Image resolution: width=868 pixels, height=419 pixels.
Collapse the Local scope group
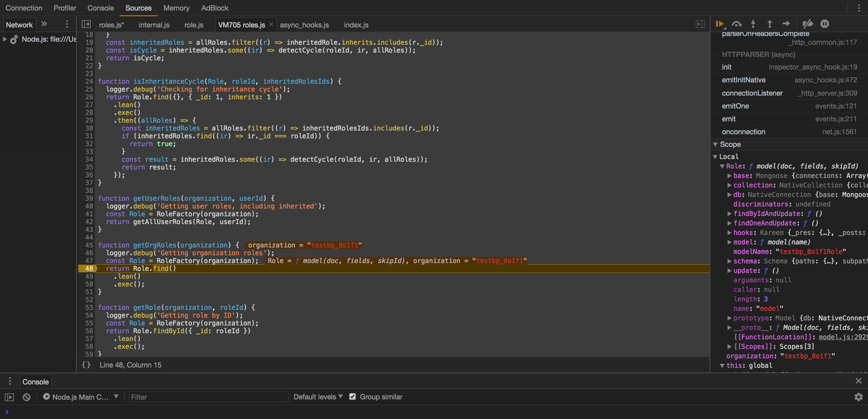(x=715, y=157)
